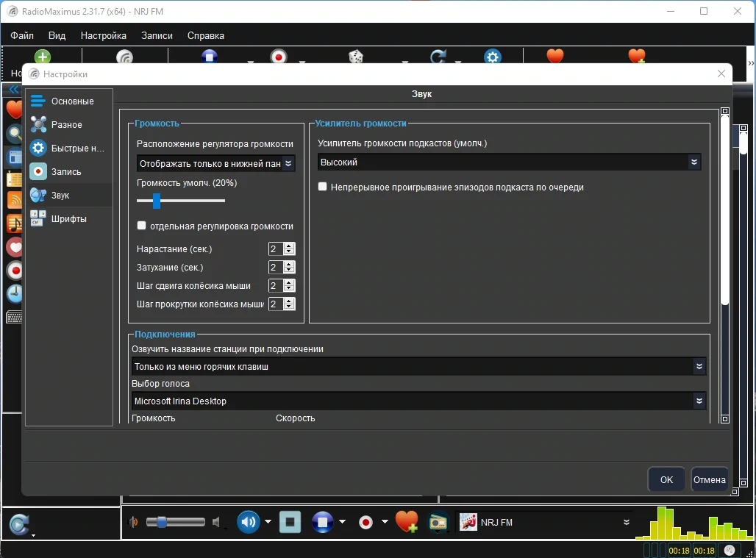The image size is (756, 558).
Task: Click the OK button
Action: coord(666,479)
